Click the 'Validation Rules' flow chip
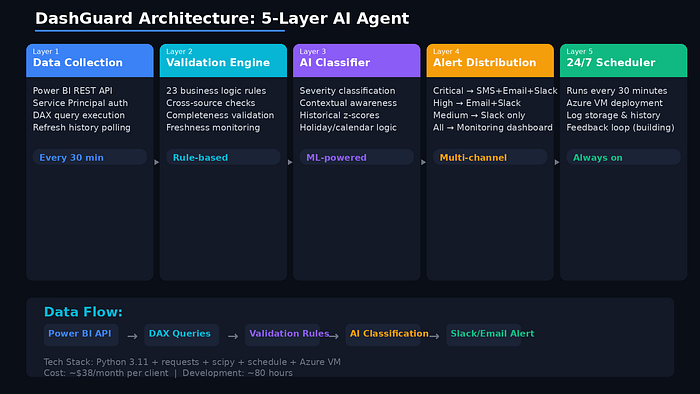This screenshot has height=394, width=700. 282,335
